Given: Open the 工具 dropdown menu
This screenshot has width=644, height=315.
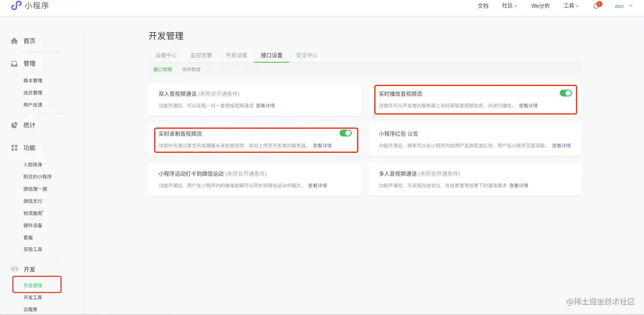Looking at the screenshot, I should pos(571,6).
